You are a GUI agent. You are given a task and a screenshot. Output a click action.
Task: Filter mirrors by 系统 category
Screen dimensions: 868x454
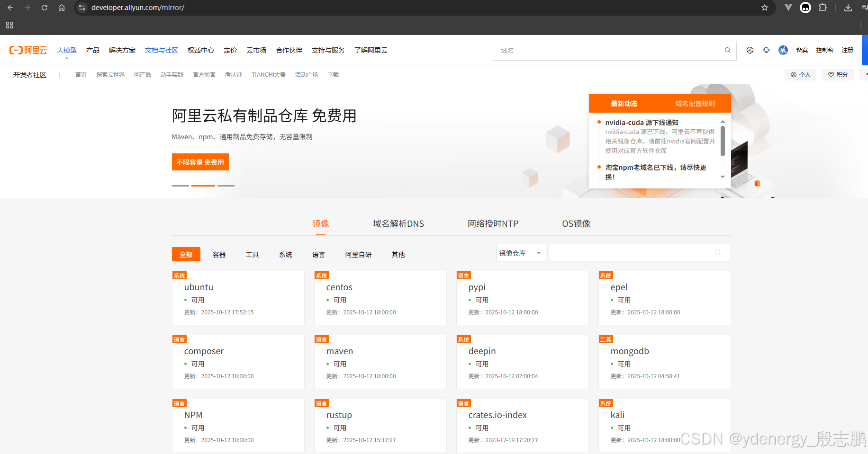(x=286, y=254)
